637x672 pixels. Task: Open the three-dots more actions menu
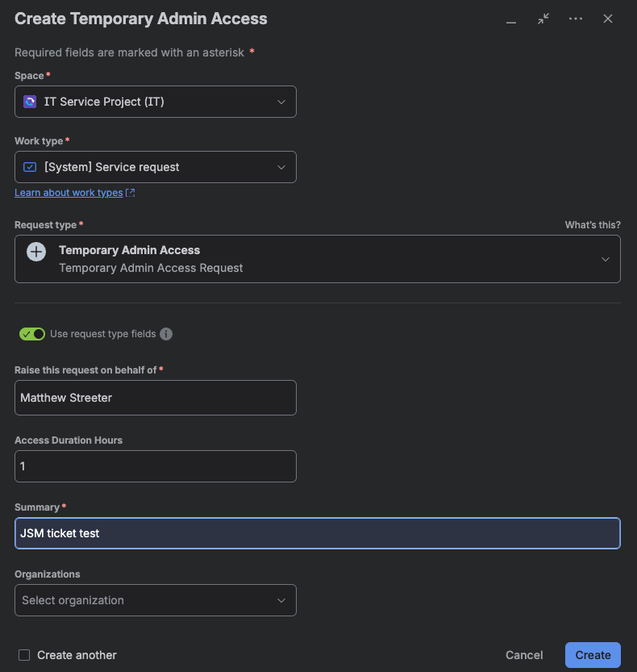pyautogui.click(x=575, y=19)
